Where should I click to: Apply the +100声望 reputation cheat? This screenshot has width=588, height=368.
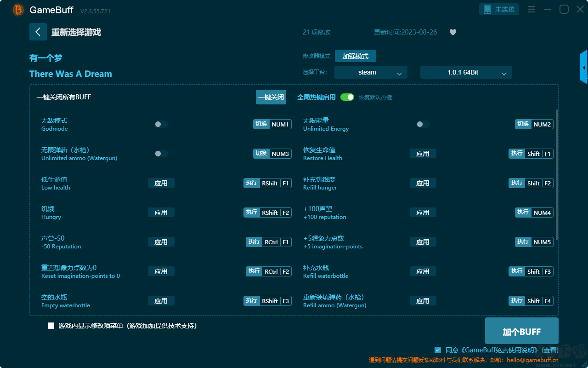click(423, 213)
